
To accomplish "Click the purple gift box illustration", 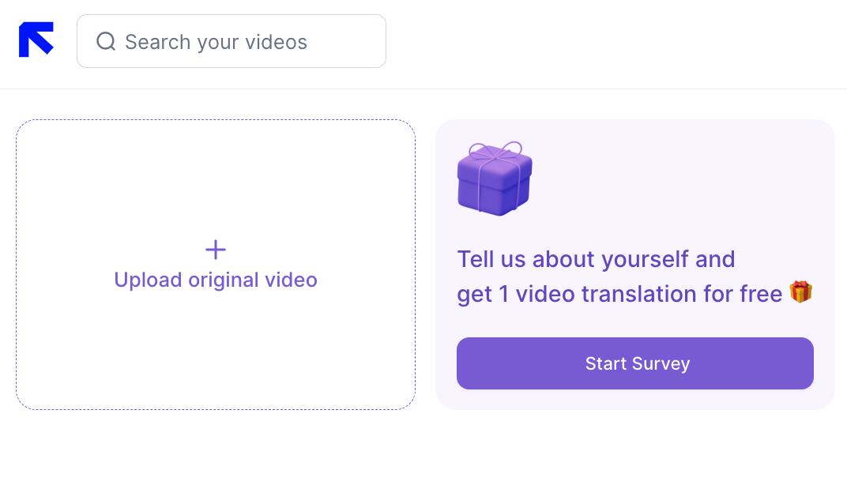I will click(x=495, y=186).
